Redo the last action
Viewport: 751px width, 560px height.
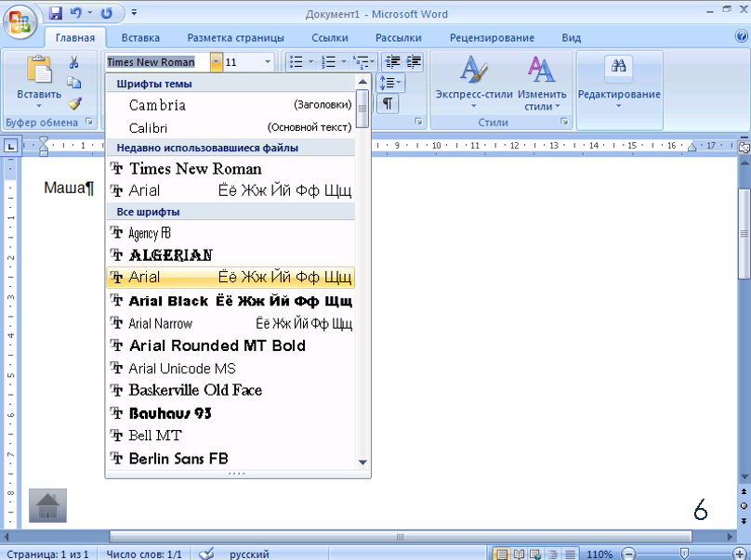click(106, 13)
